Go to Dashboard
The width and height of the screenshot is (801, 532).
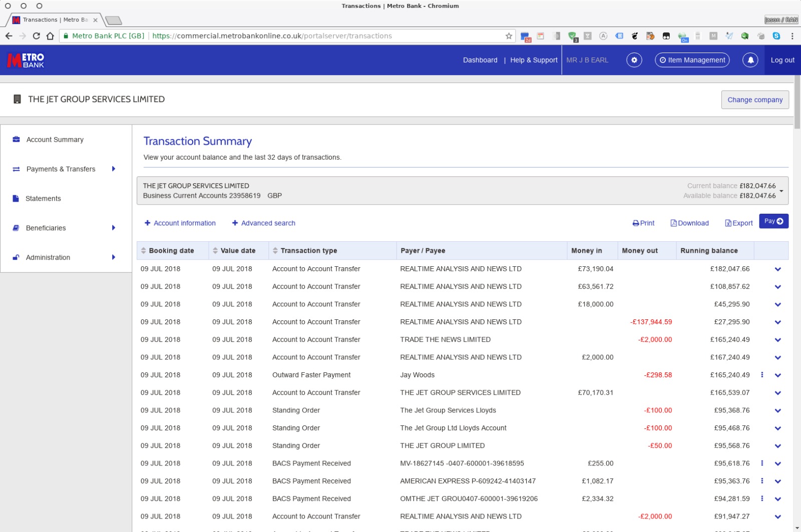(x=480, y=60)
